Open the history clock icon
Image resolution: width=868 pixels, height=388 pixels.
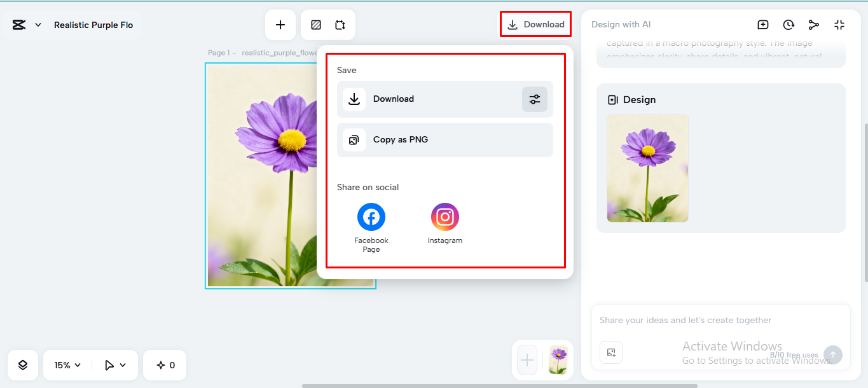789,25
